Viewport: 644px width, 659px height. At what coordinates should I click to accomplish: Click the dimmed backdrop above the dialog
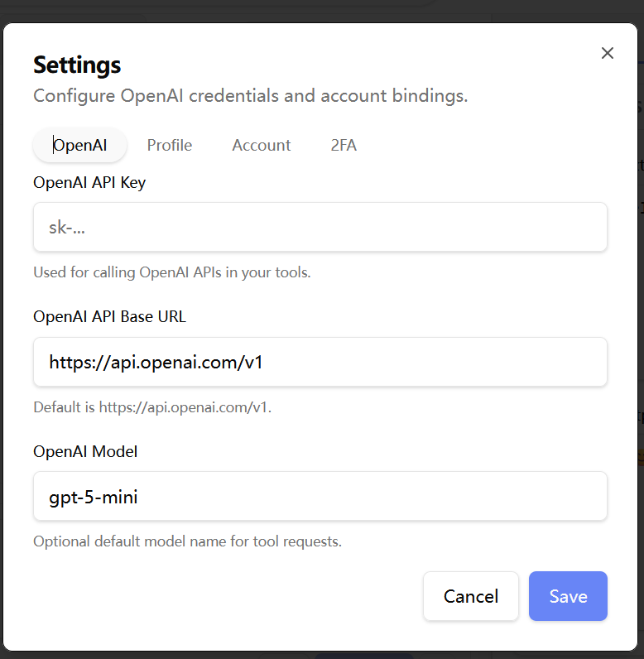coord(322,10)
